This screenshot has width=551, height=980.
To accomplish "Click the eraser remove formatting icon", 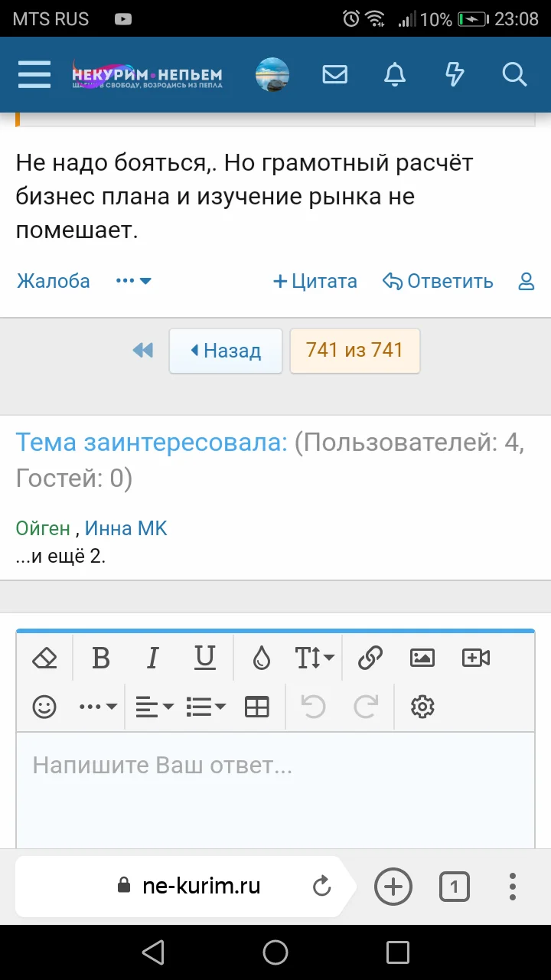I will coord(45,658).
